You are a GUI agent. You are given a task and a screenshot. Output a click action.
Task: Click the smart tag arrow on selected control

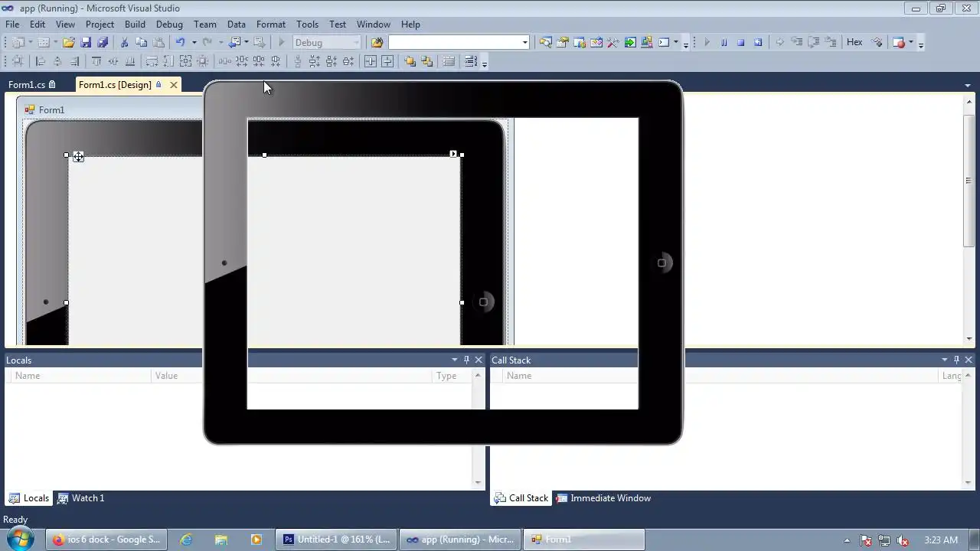point(453,154)
